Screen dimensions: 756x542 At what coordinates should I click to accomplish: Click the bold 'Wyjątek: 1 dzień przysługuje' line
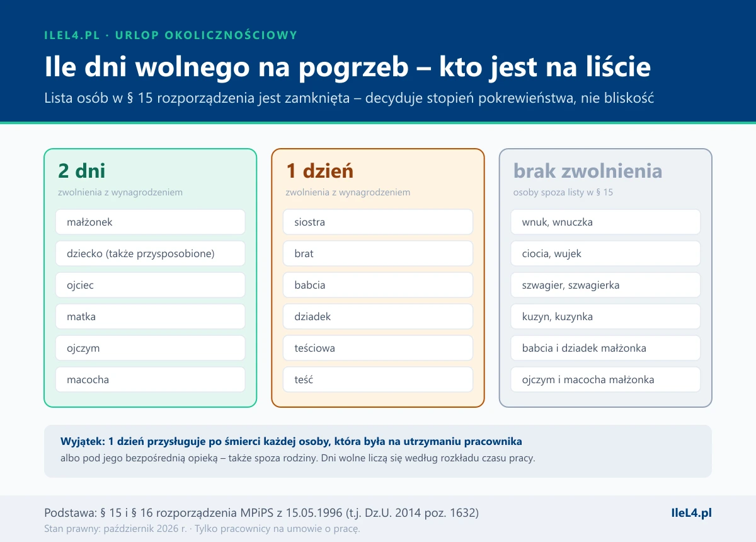pyautogui.click(x=291, y=441)
